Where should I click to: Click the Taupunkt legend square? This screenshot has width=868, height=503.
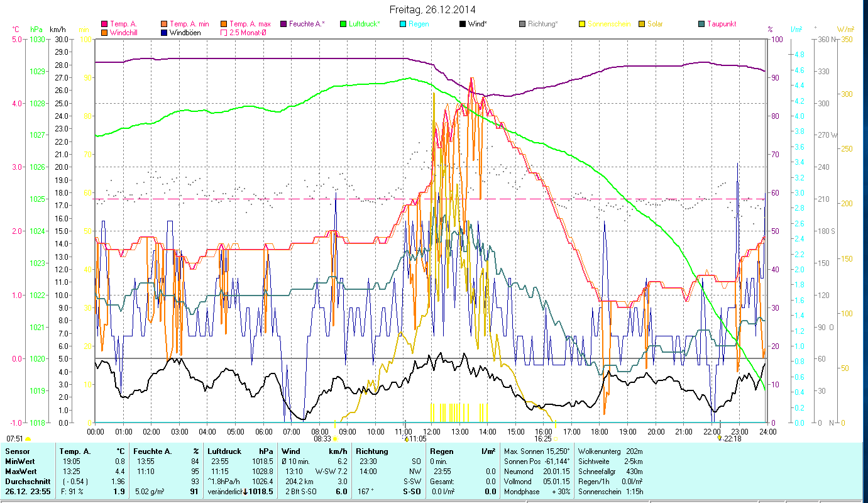701,24
